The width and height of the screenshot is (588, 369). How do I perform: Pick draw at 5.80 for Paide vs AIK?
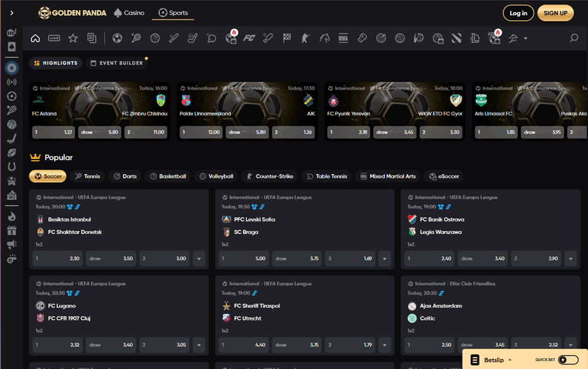(247, 132)
